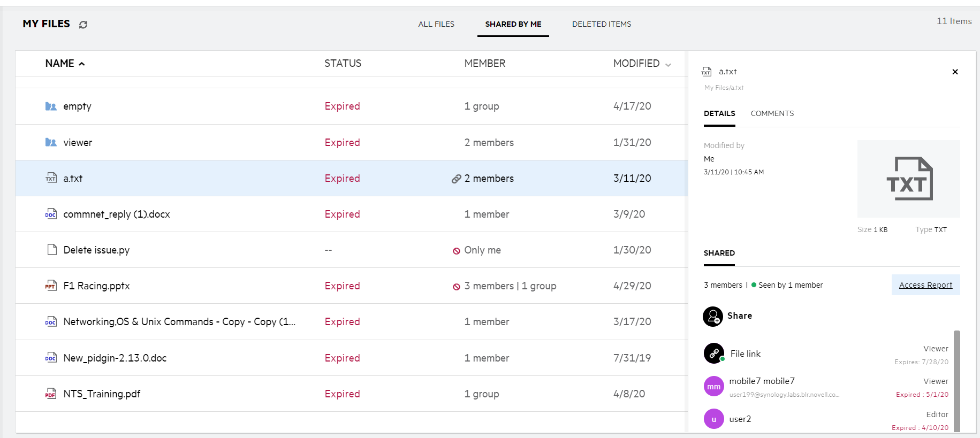Click the PPT icon for F1 Racing.pptx
980x438 pixels.
point(51,286)
